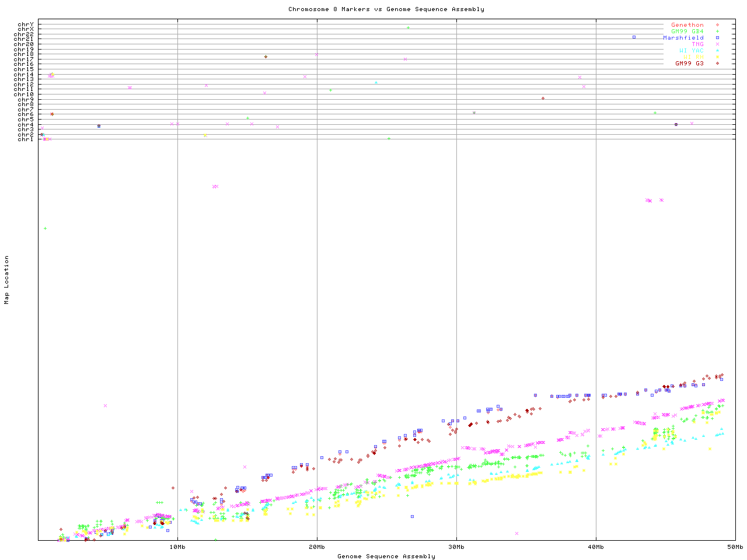Click the chr10 label on the y-axis

click(x=24, y=94)
